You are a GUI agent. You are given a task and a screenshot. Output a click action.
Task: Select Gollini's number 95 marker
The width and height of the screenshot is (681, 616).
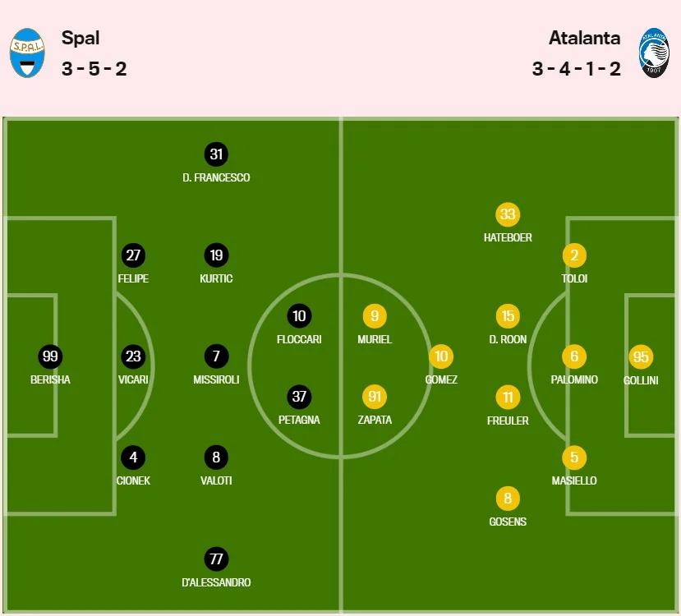(641, 357)
